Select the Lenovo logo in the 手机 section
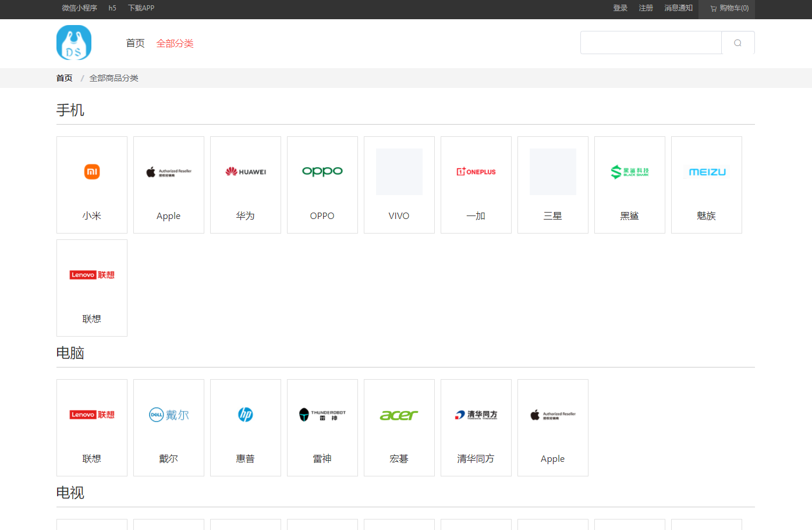Screen dimensions: 812x530 click(x=92, y=275)
